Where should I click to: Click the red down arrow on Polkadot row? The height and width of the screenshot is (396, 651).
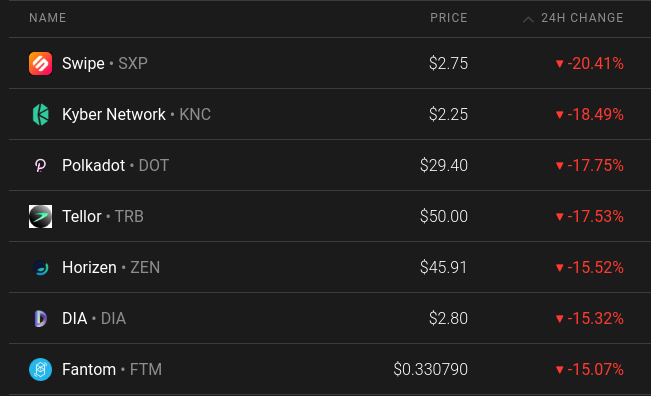coord(560,166)
